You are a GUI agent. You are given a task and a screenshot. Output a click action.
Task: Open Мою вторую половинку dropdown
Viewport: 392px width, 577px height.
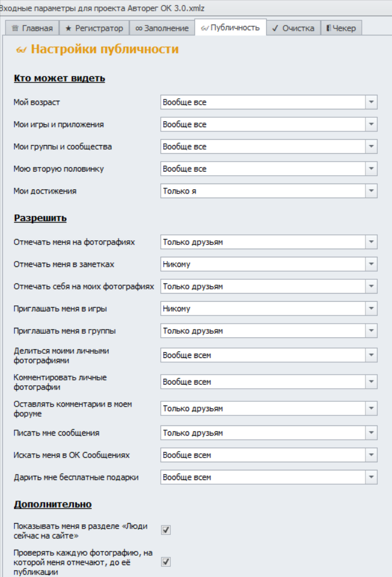click(371, 169)
